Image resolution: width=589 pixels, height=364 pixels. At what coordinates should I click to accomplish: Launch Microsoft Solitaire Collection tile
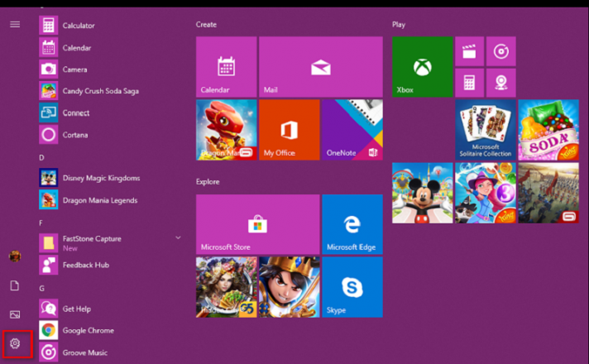pyautogui.click(x=486, y=130)
